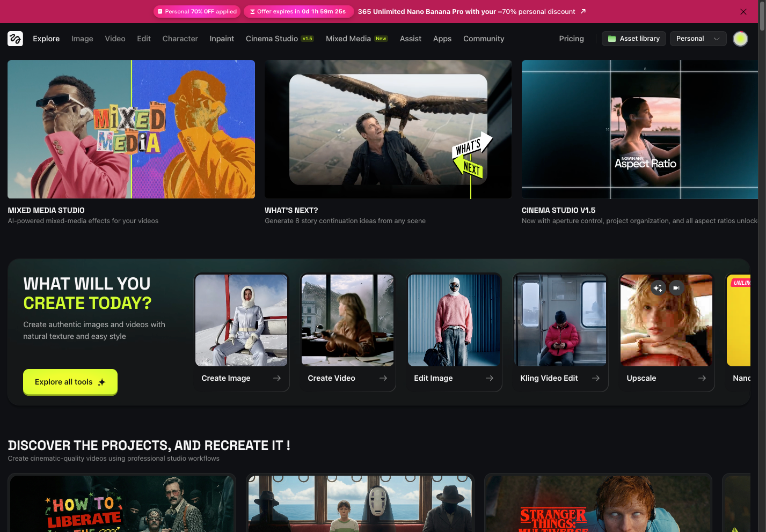Click the arrow on Kling Video Edit card

[596, 378]
